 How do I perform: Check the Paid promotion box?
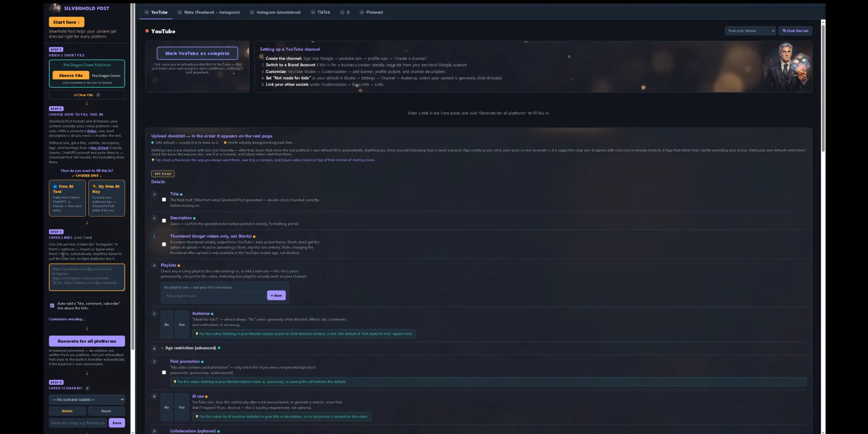[x=164, y=373]
